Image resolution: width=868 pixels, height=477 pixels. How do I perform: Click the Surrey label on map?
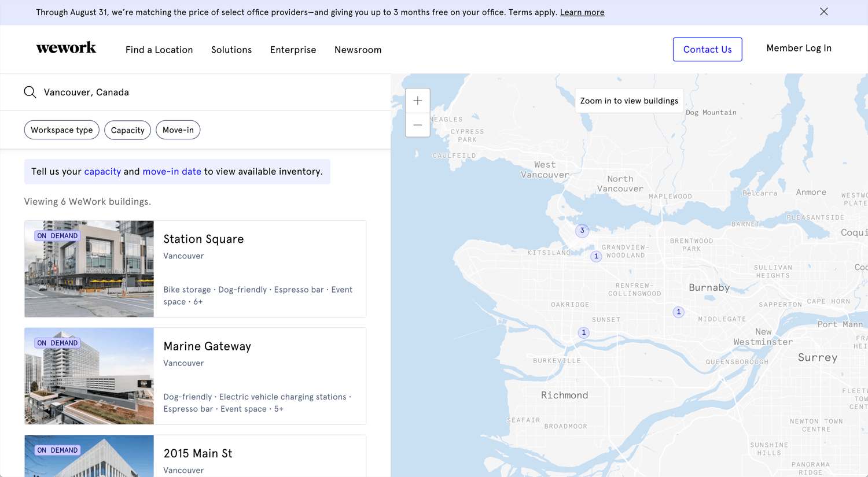coord(818,357)
